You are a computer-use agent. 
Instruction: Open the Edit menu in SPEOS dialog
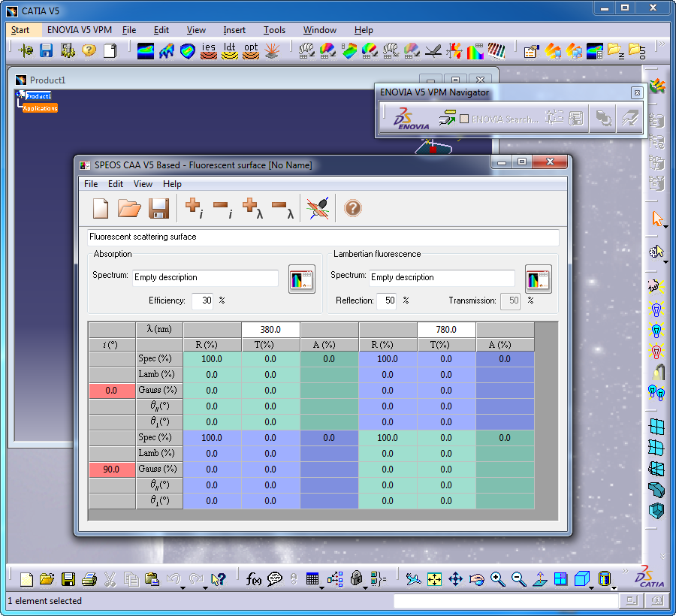[116, 184]
